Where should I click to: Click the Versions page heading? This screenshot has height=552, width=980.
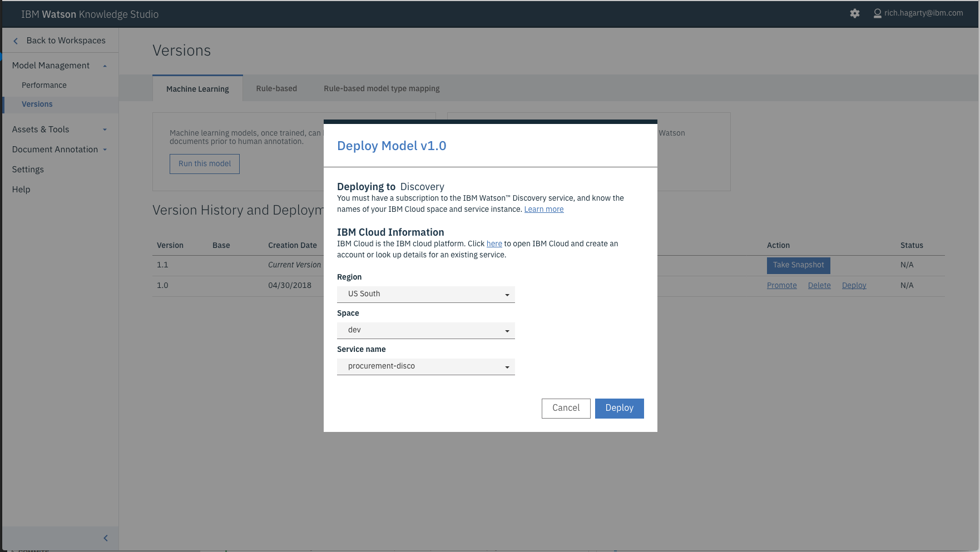[182, 51]
